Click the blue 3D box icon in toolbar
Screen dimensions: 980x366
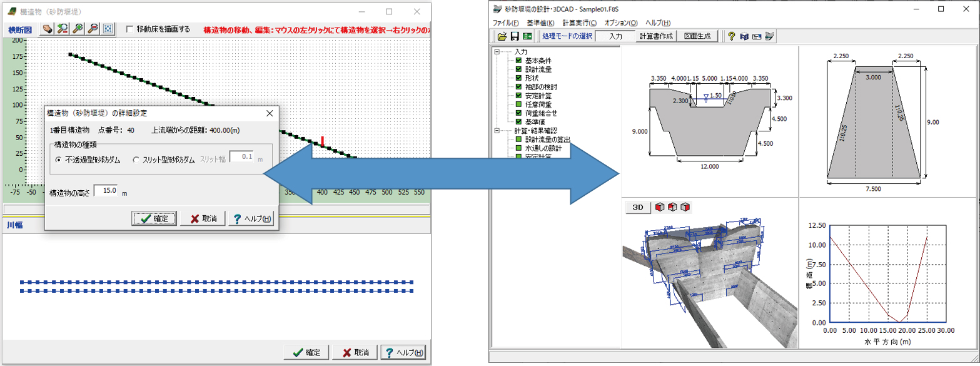coord(744,36)
